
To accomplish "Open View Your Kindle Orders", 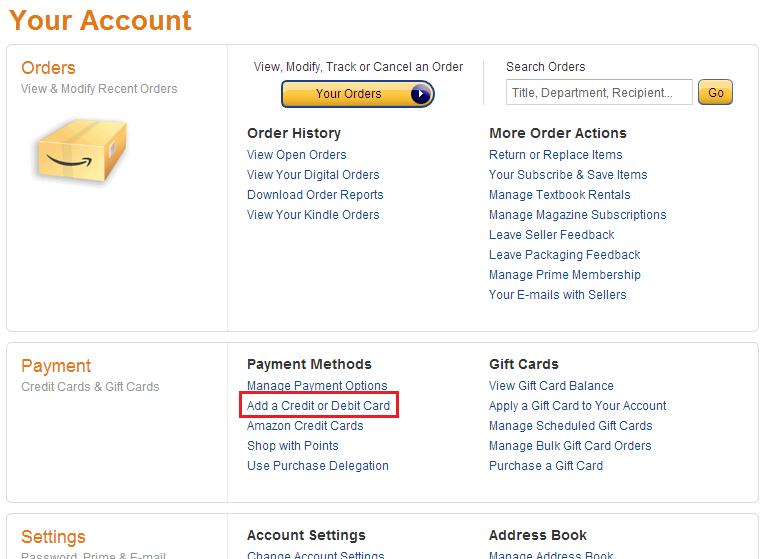I will click(x=313, y=215).
